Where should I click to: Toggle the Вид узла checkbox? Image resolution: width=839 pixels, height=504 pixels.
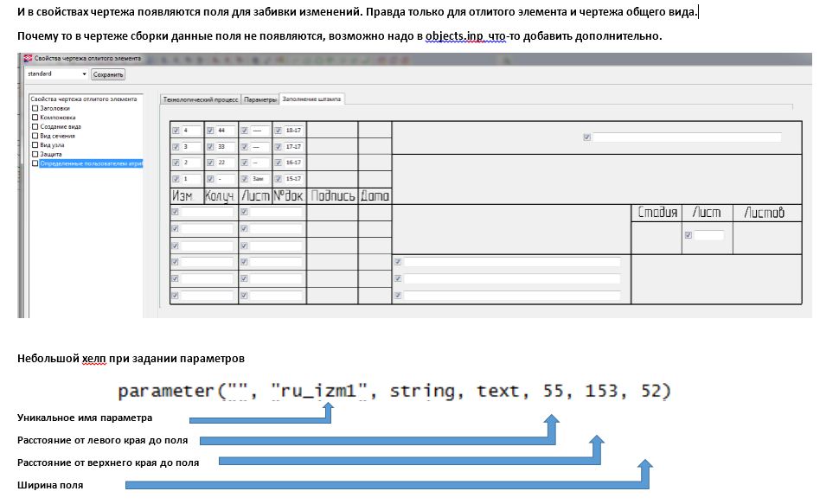(x=35, y=145)
